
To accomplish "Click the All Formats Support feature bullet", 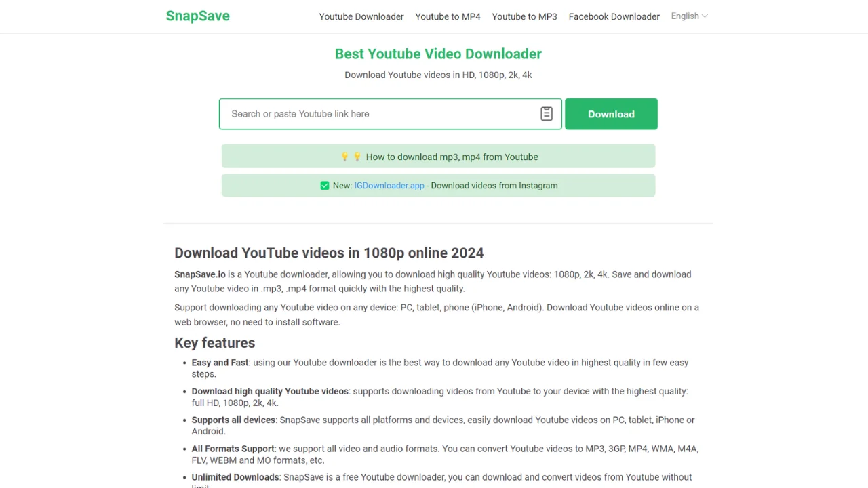I will coord(233,449).
